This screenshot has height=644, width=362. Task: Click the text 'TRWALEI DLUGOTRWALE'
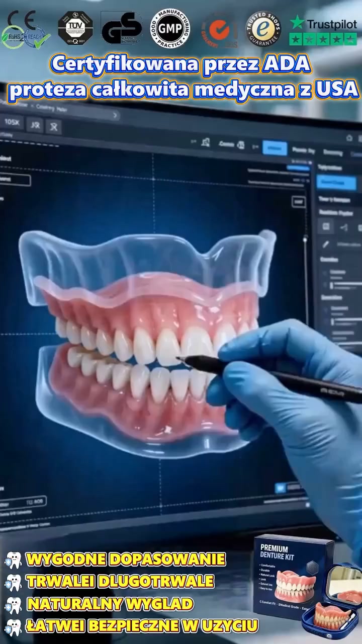(x=120, y=582)
